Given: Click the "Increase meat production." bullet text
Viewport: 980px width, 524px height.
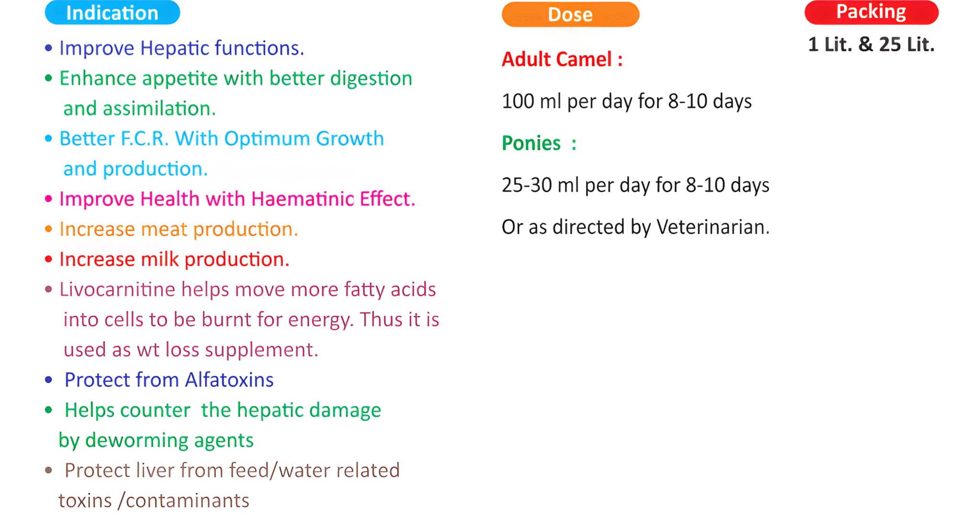Looking at the screenshot, I should click(178, 229).
